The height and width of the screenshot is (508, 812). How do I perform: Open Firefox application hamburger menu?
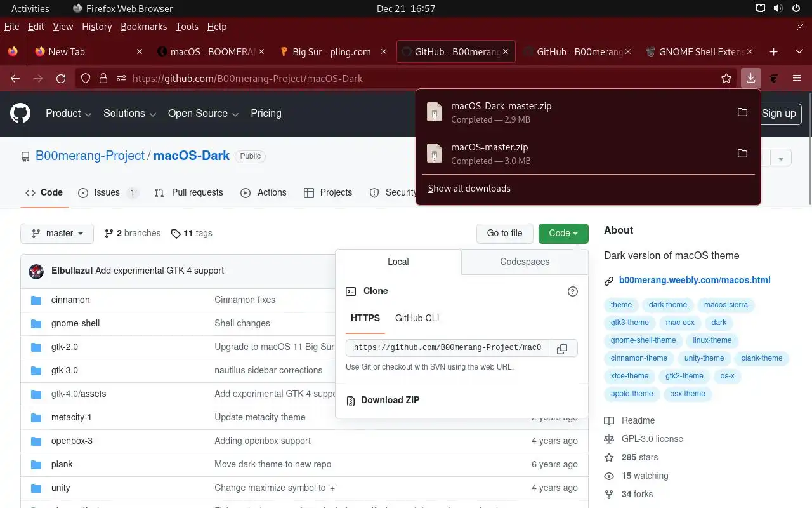[x=797, y=78]
